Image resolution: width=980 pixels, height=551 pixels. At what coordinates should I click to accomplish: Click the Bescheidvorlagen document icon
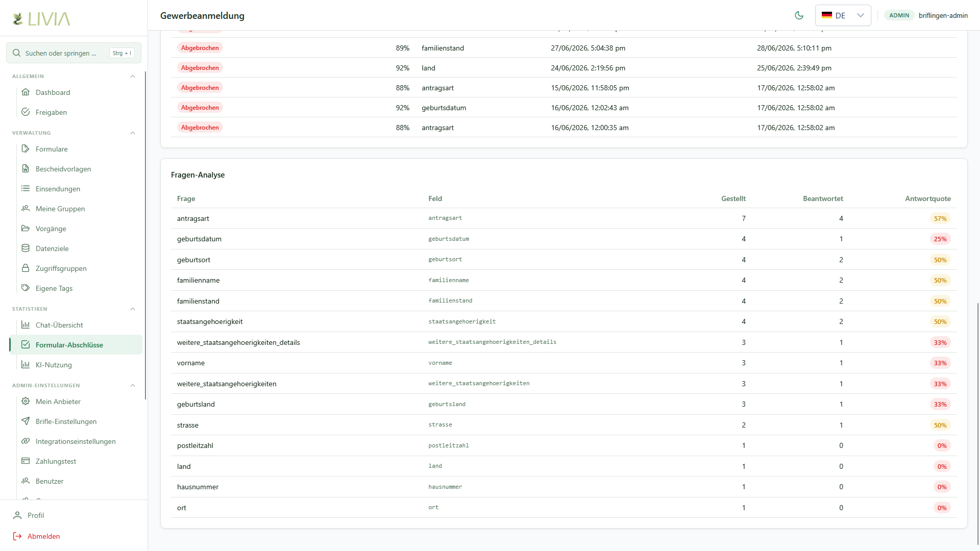26,169
